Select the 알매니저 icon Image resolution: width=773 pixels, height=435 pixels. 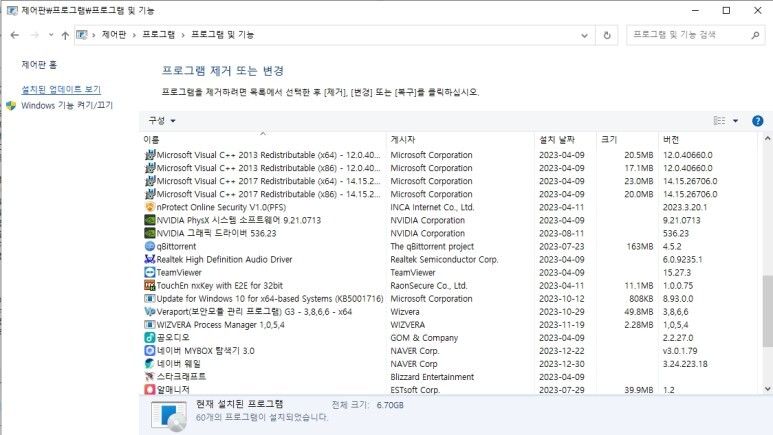point(150,389)
